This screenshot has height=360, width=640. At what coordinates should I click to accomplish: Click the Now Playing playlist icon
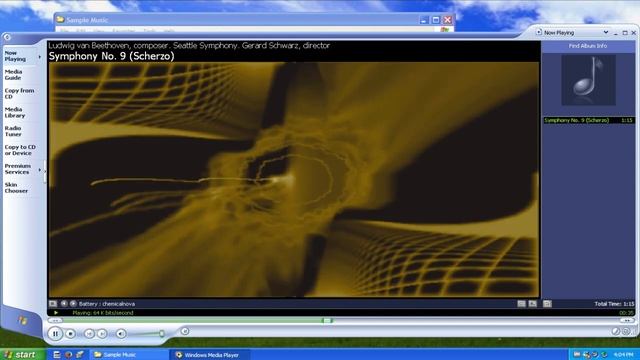(539, 32)
